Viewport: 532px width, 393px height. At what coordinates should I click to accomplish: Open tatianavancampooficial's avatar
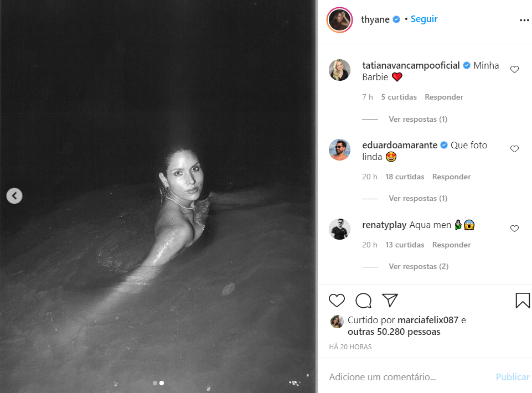(339, 70)
